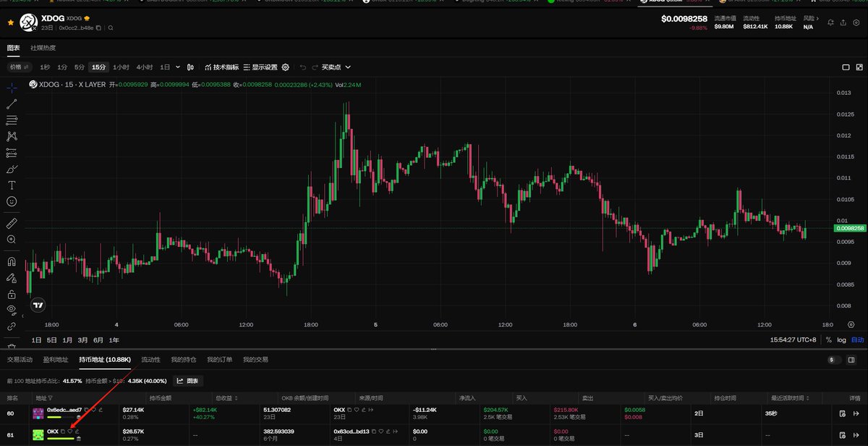This screenshot has height=446, width=868.
Task: Select the pattern drawing tool
Action: [12, 136]
